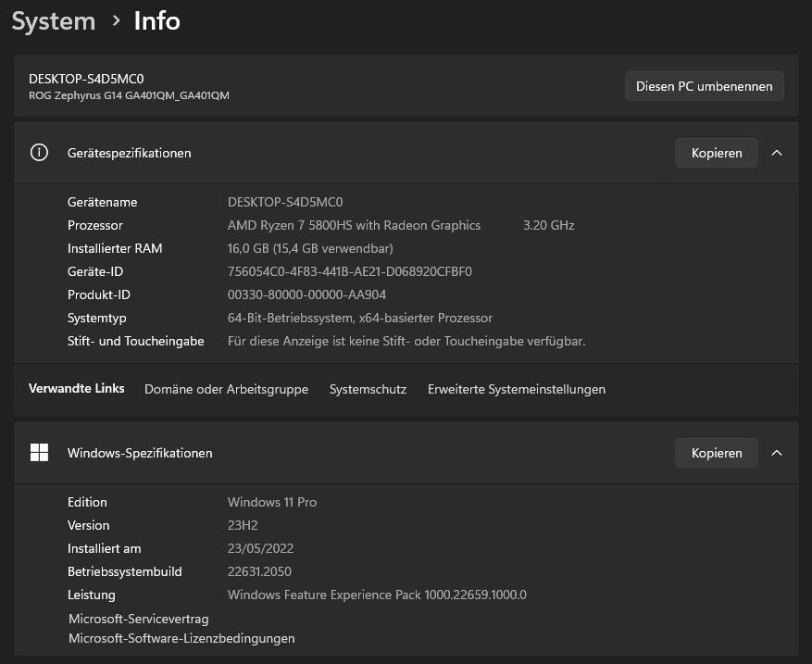Click the info icon beside Gerätespezifikationen
This screenshot has height=664, width=812.
39,153
